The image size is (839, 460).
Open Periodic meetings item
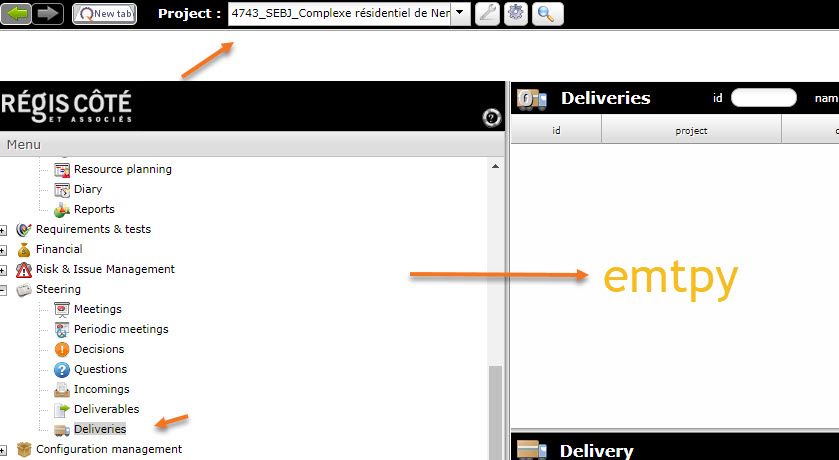click(x=121, y=329)
